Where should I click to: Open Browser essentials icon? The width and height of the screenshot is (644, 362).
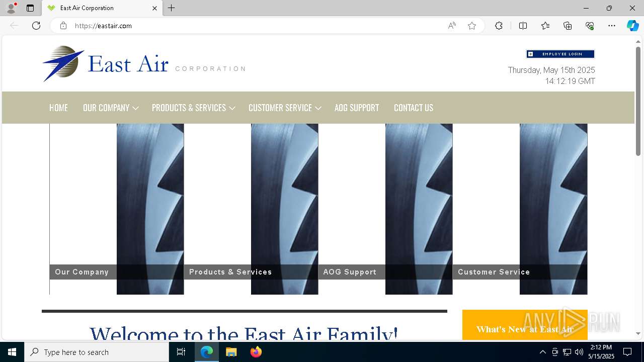pyautogui.click(x=590, y=26)
